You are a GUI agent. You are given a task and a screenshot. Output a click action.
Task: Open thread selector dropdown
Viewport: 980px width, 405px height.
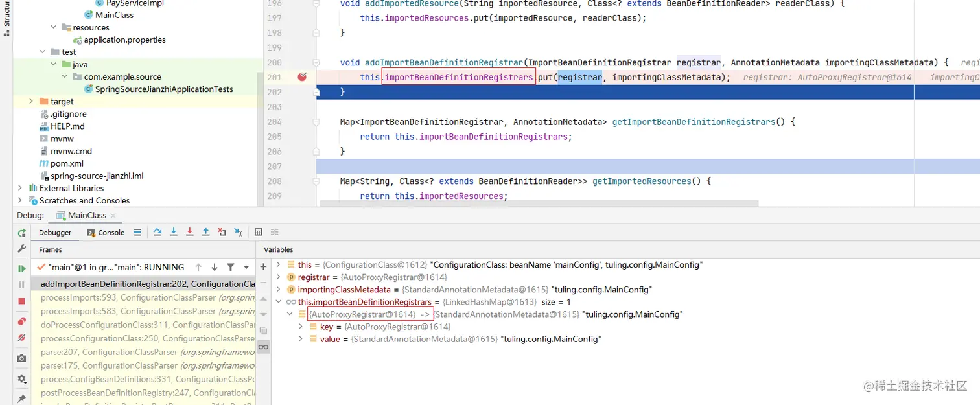246,267
